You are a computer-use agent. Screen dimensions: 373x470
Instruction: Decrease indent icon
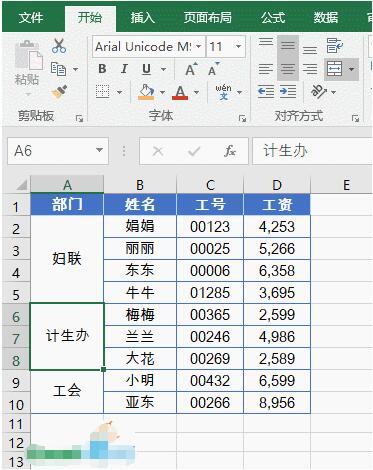[x=266, y=91]
